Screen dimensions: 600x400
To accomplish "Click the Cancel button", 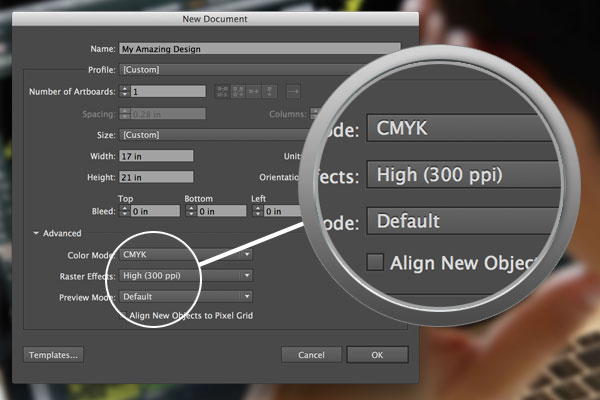I will (311, 355).
